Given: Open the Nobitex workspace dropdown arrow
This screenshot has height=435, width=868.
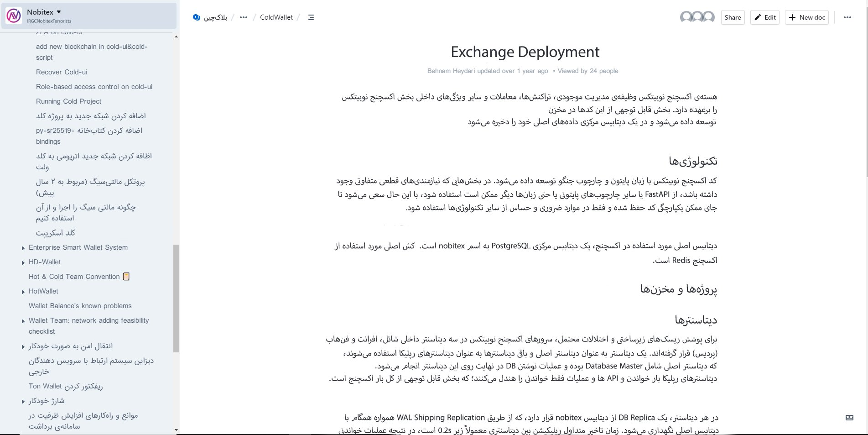Looking at the screenshot, I should click(x=59, y=12).
